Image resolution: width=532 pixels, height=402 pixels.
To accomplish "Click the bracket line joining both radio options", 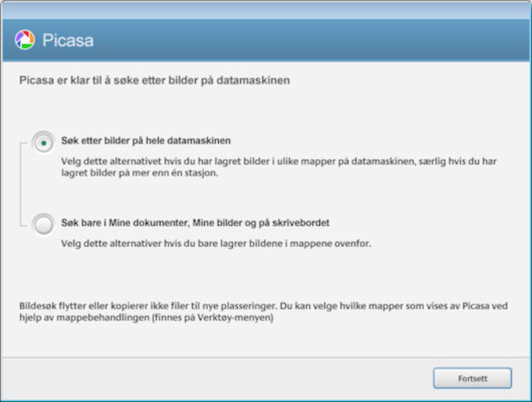I will tap(21, 185).
